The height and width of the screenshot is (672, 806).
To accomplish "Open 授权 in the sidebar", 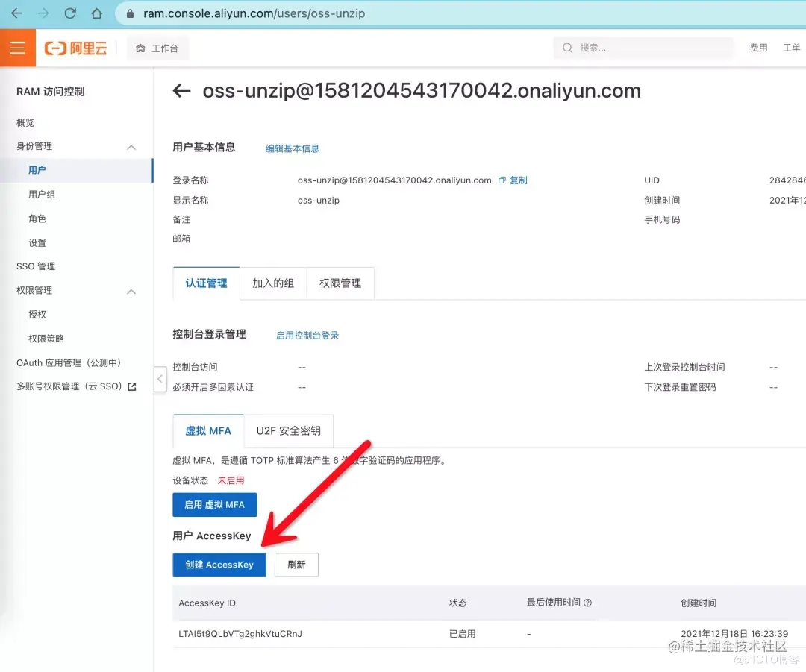I will [37, 315].
